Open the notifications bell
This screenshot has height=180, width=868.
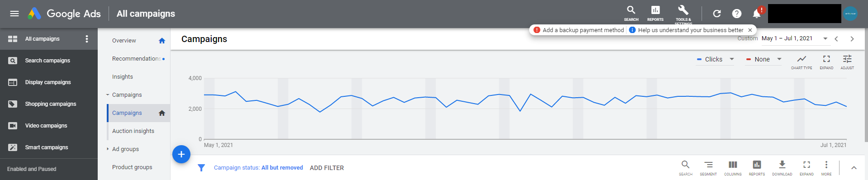click(x=756, y=14)
